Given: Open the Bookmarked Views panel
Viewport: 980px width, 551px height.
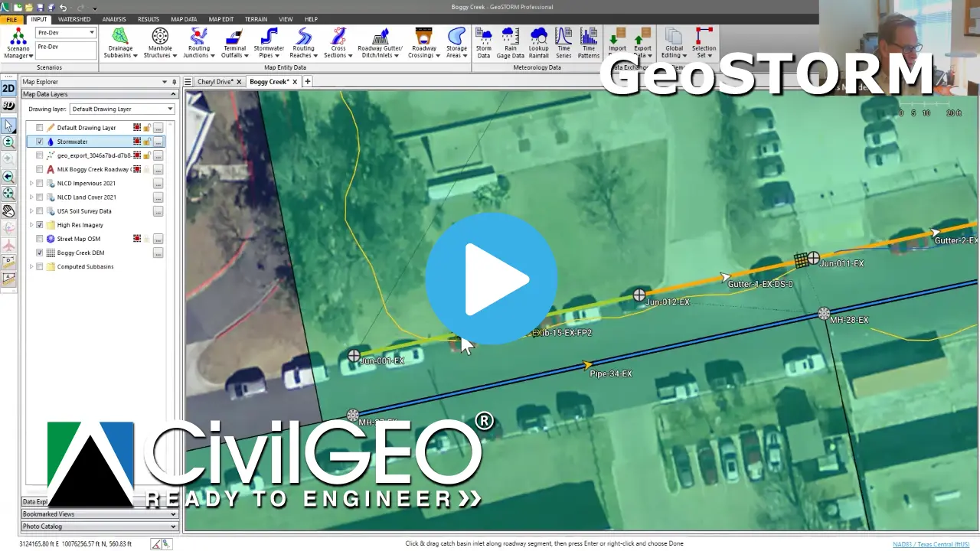Looking at the screenshot, I should point(98,514).
